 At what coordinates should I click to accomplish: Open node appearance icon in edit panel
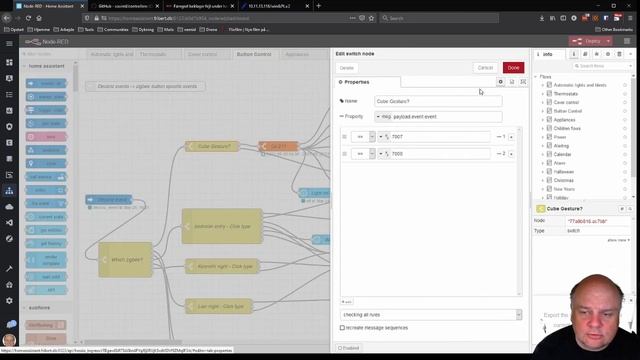(x=523, y=82)
